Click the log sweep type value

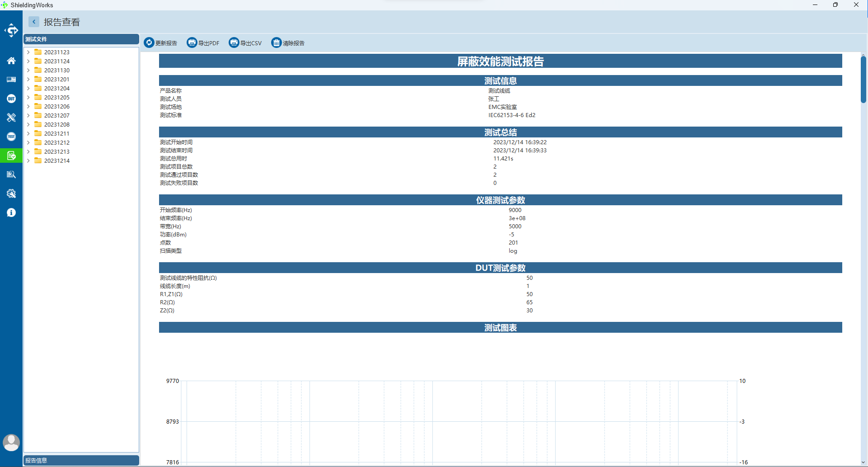coord(513,251)
